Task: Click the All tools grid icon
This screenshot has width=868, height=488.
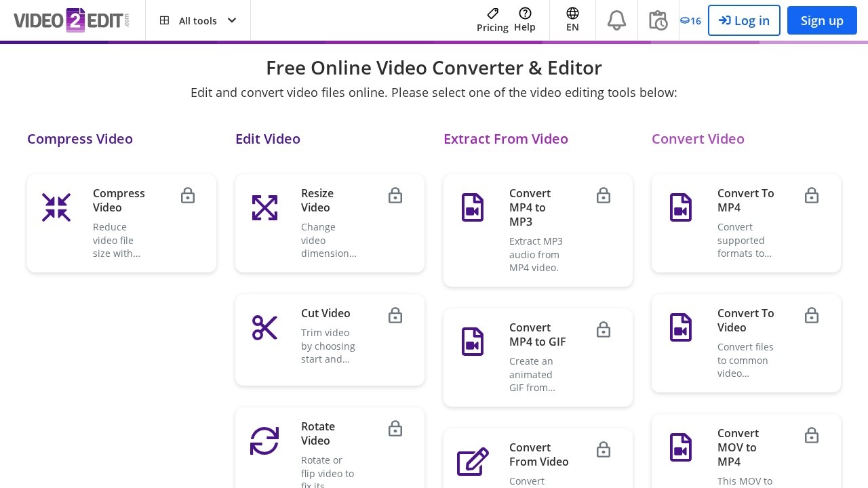Action: [164, 20]
